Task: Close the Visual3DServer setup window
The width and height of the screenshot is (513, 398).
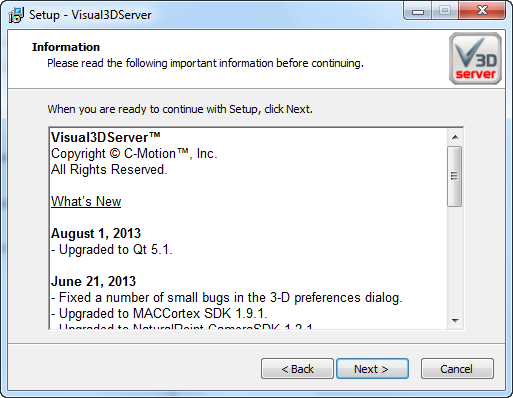Action: (x=482, y=11)
